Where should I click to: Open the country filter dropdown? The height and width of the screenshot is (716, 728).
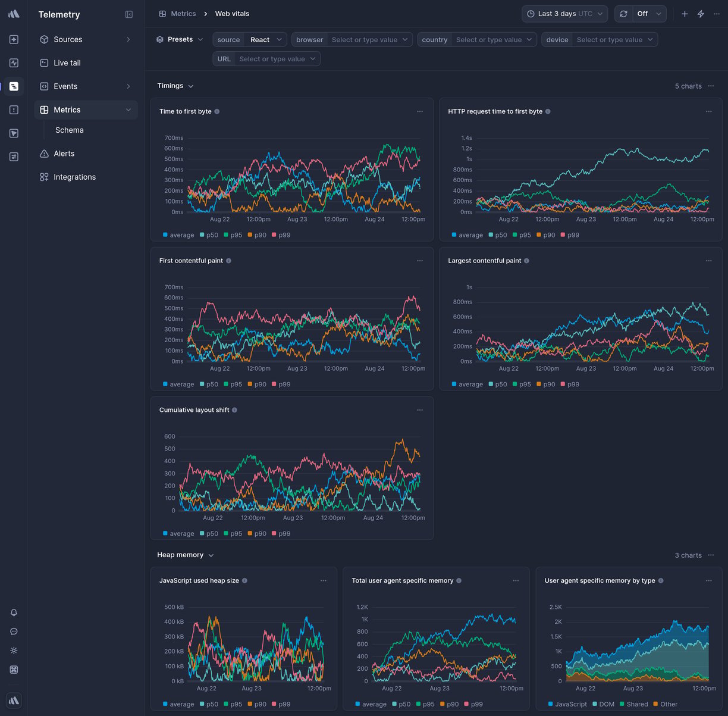point(477,40)
